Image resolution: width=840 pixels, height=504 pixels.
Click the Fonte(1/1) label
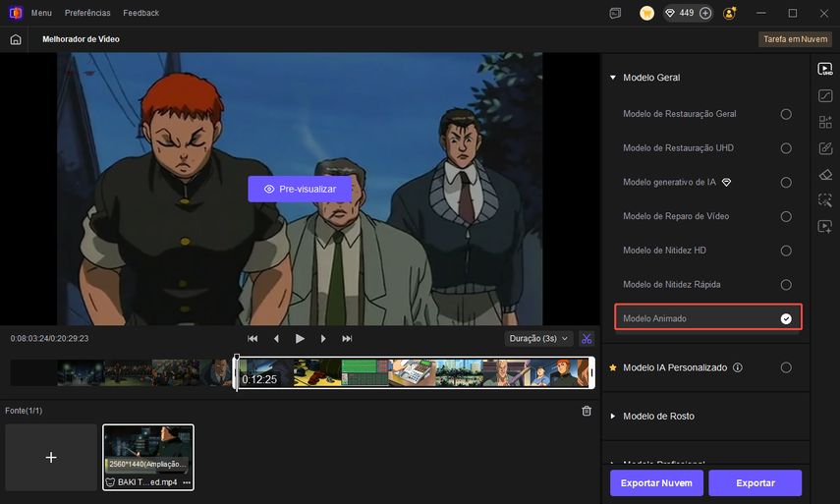point(24,411)
